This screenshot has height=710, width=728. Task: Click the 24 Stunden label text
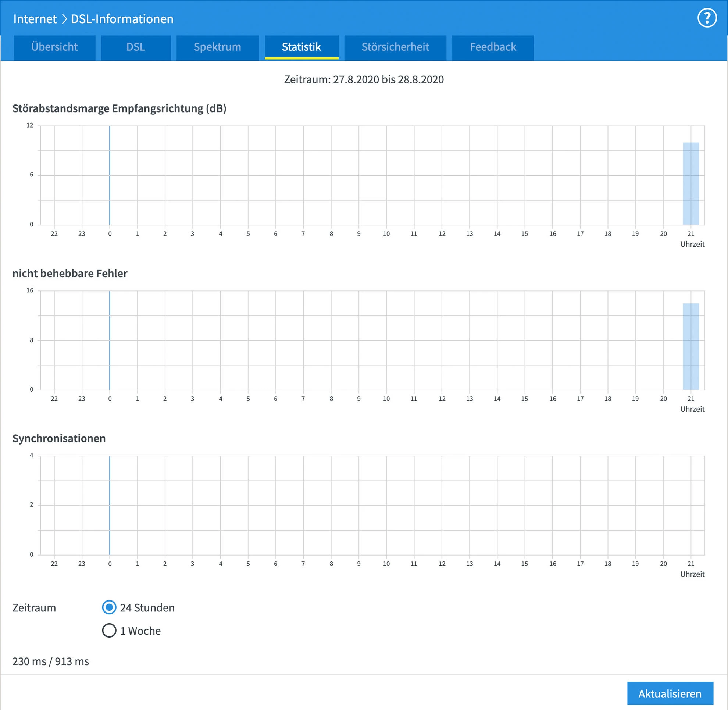[x=147, y=608]
